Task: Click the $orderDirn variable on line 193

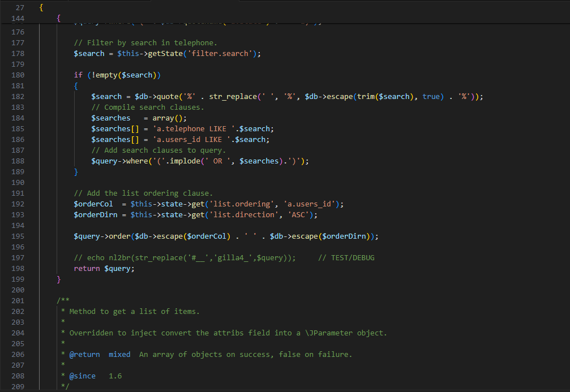Action: pyautogui.click(x=96, y=214)
